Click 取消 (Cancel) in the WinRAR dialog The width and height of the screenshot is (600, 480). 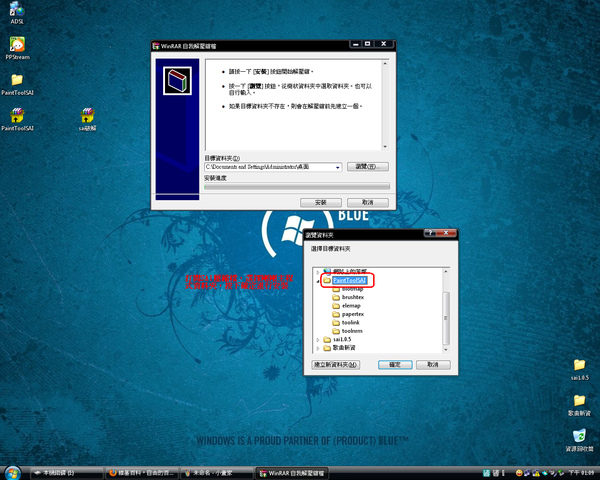pos(368,202)
